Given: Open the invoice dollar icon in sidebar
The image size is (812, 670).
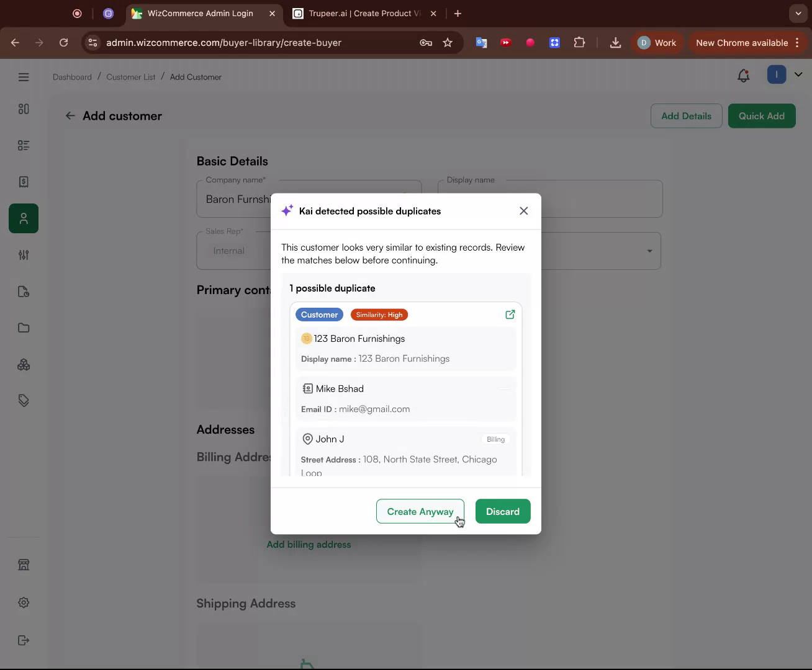Looking at the screenshot, I should pyautogui.click(x=24, y=182).
